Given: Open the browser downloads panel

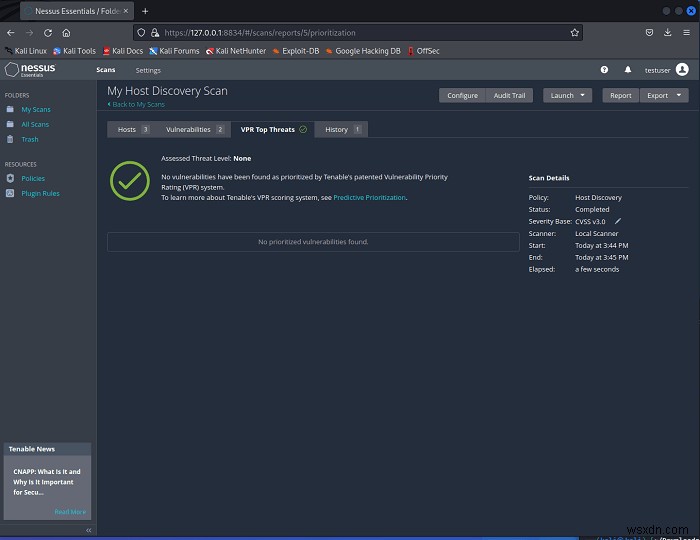Looking at the screenshot, I should tap(668, 33).
